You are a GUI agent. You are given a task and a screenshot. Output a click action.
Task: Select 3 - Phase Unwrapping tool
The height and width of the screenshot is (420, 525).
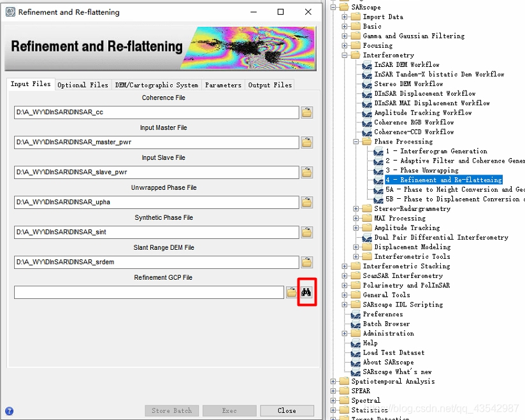(422, 170)
